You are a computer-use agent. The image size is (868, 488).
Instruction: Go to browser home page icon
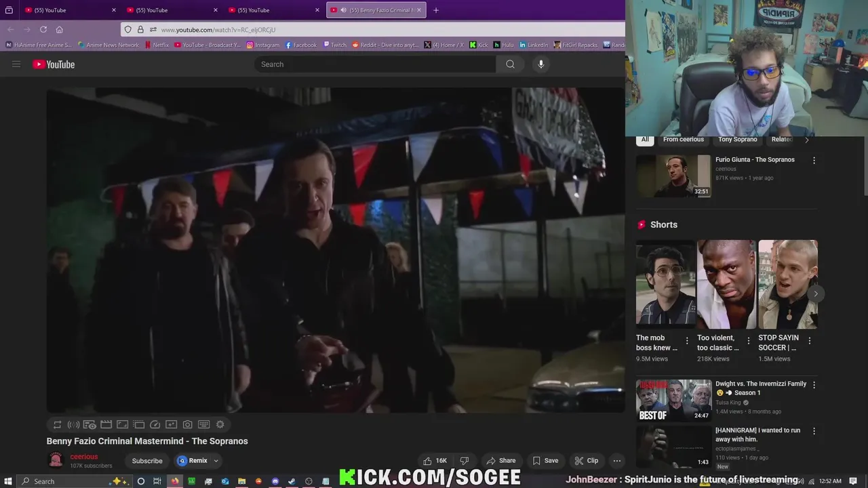point(60,30)
